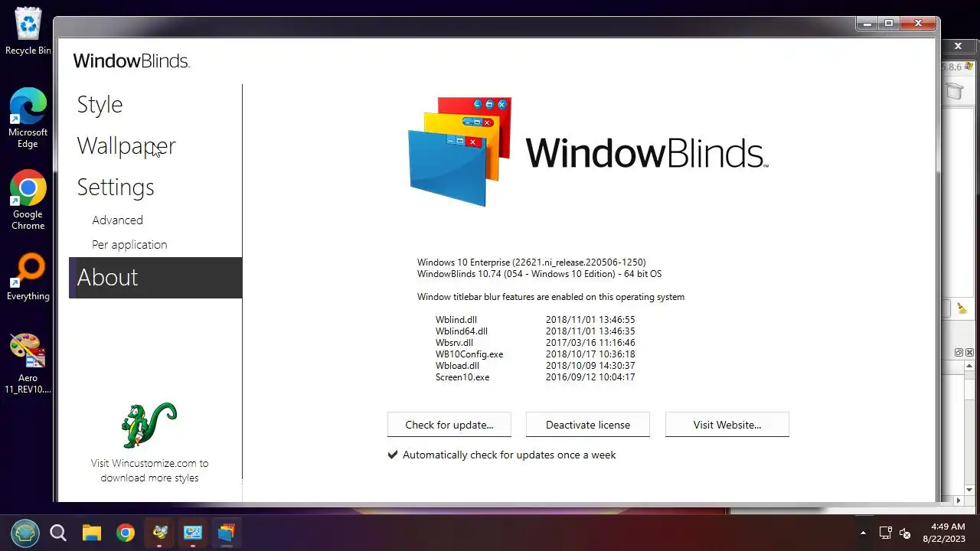Minimize the WindowBlinds window
Image resolution: width=980 pixels, height=551 pixels.
[x=867, y=24]
